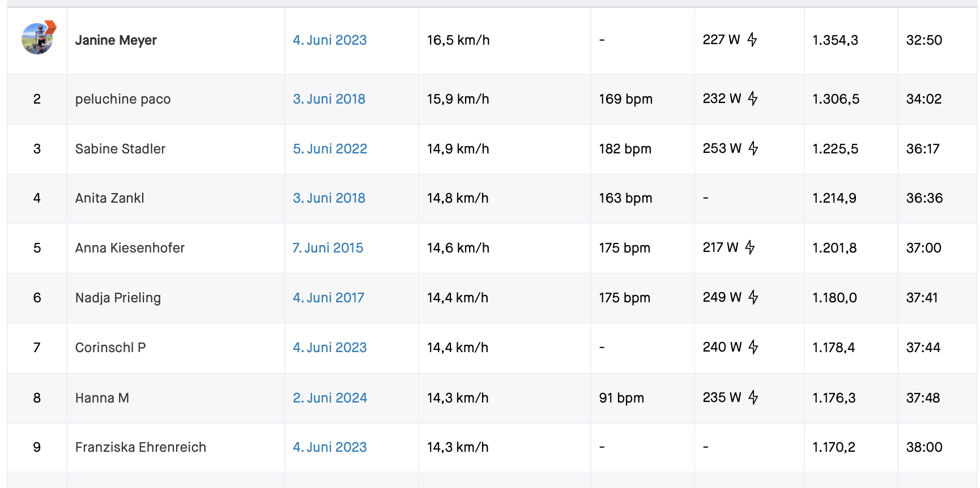Click power meter bolt icon beside 217 W

[x=750, y=247]
